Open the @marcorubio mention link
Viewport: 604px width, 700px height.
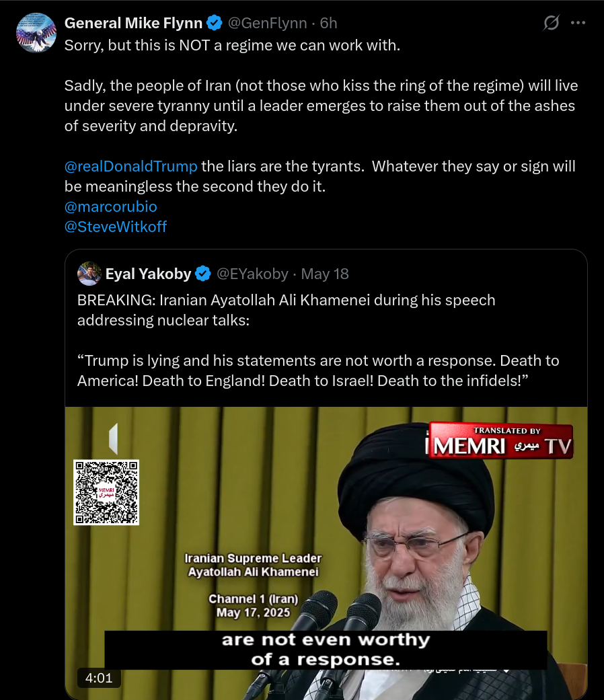pyautogui.click(x=111, y=206)
